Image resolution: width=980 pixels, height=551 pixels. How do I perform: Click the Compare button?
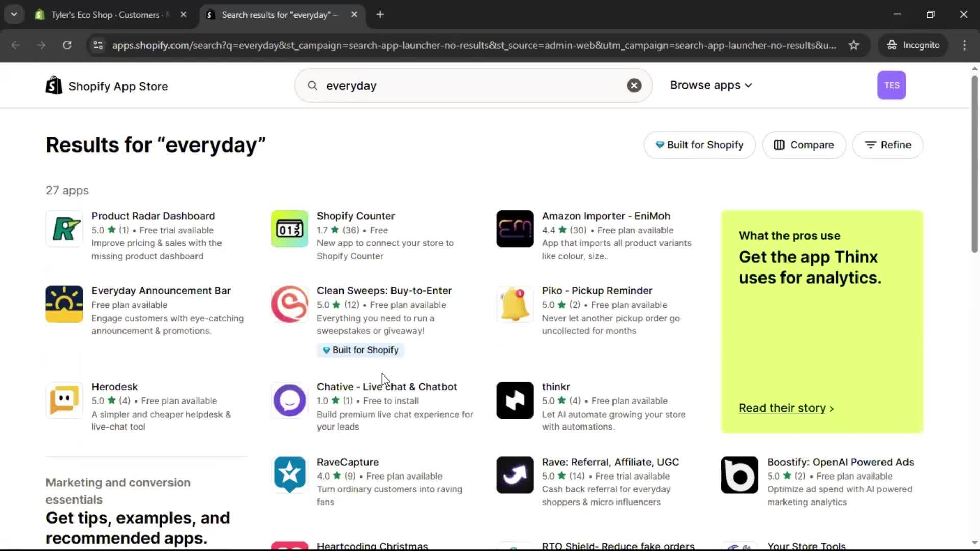[804, 145]
